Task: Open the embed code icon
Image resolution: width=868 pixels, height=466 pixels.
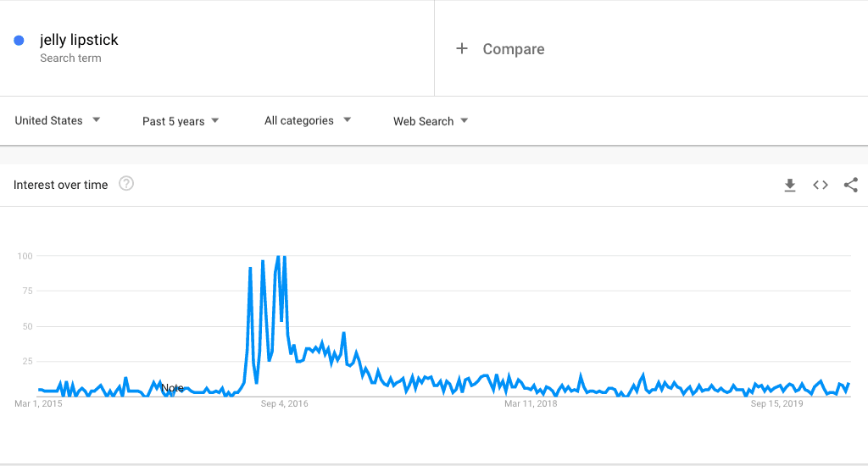Action: [821, 185]
